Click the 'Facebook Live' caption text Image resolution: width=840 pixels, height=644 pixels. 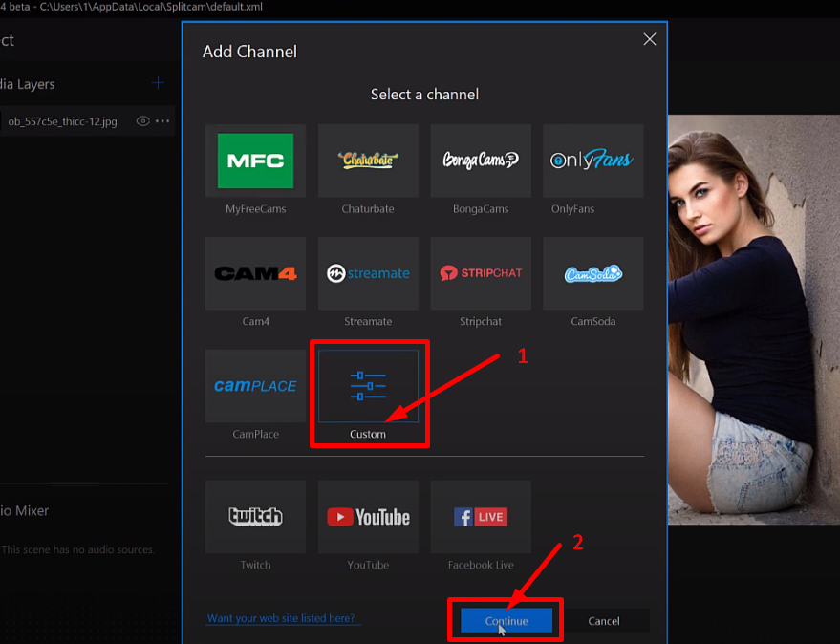click(481, 565)
